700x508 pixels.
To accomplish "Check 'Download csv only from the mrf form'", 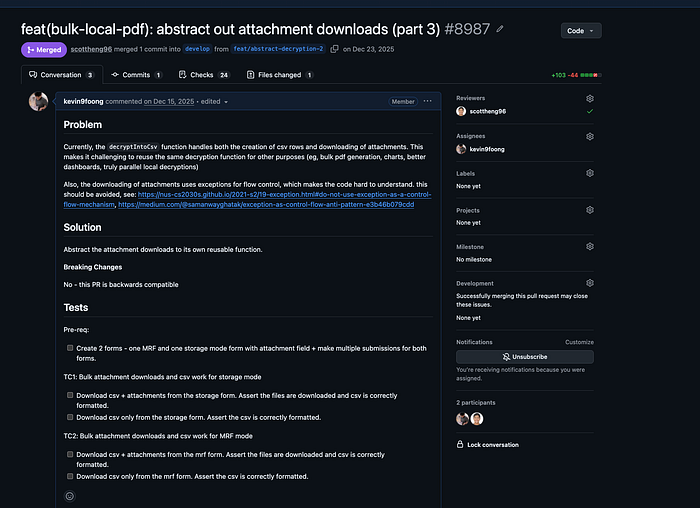I will (x=70, y=476).
